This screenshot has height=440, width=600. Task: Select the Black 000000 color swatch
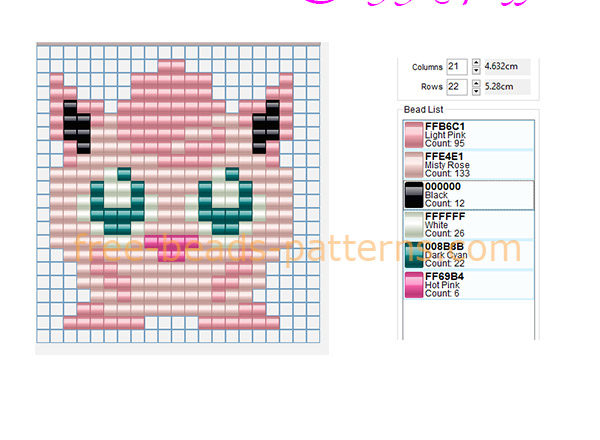coord(414,195)
